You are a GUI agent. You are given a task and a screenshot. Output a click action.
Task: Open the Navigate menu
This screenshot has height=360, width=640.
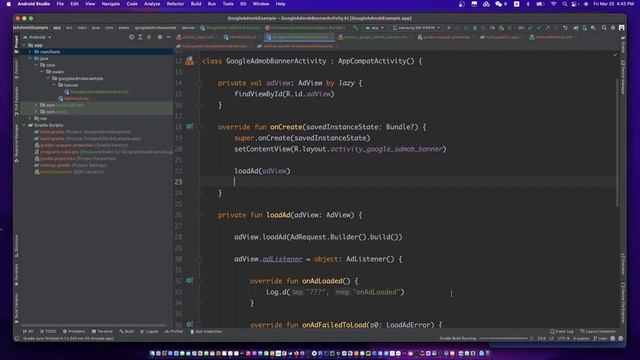111,4
